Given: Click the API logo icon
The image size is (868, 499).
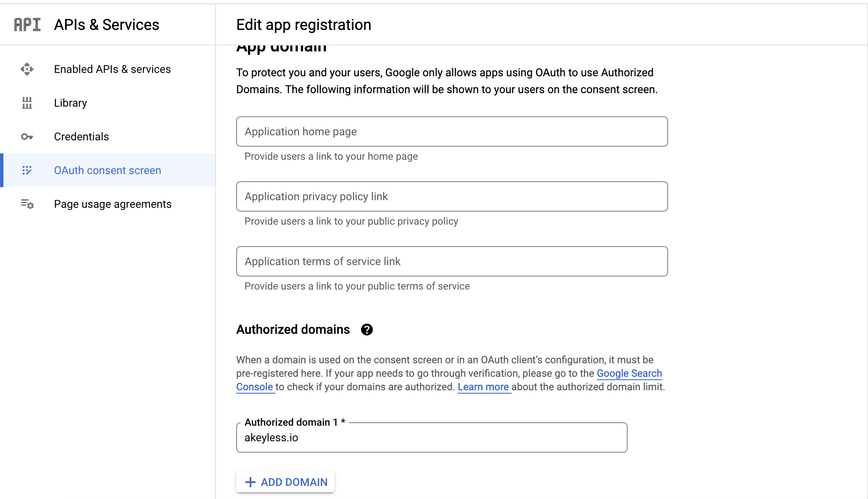Looking at the screenshot, I should pyautogui.click(x=27, y=25).
